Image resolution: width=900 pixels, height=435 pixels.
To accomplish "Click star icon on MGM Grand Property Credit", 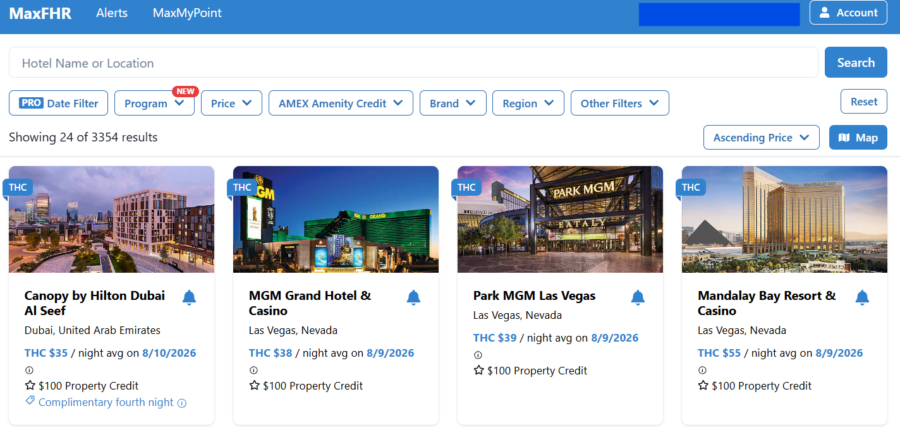I will tap(254, 385).
